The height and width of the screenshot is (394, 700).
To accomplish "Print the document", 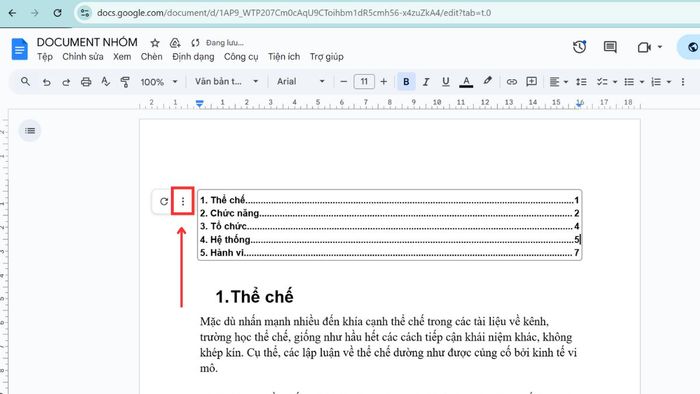I will click(x=86, y=82).
